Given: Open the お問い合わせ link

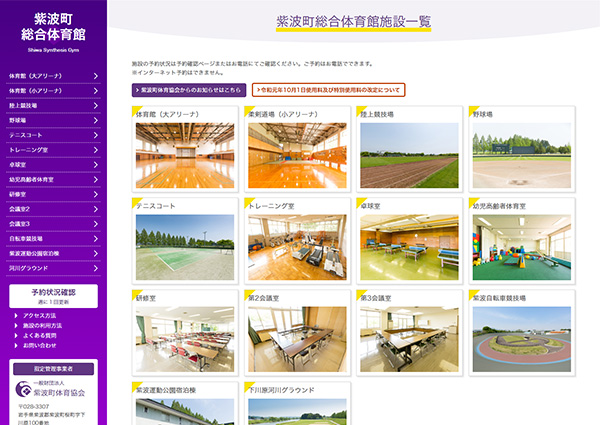Looking at the screenshot, I should (x=39, y=345).
